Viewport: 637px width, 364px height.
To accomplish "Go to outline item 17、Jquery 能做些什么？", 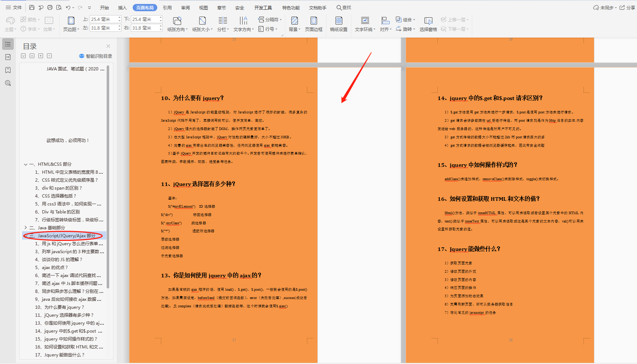I will point(60,355).
